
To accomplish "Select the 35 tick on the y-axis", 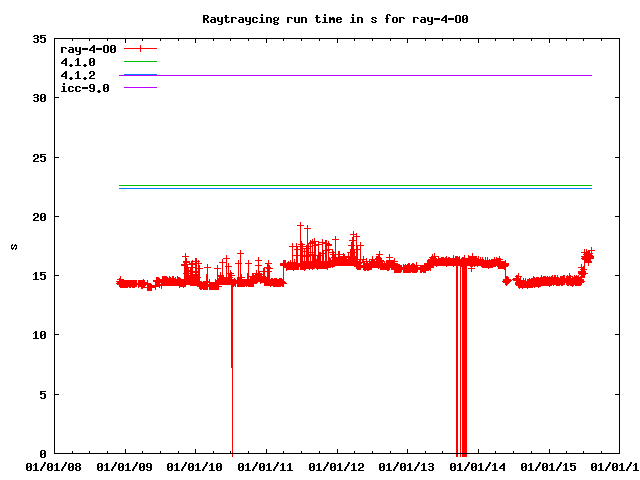I will coord(40,40).
